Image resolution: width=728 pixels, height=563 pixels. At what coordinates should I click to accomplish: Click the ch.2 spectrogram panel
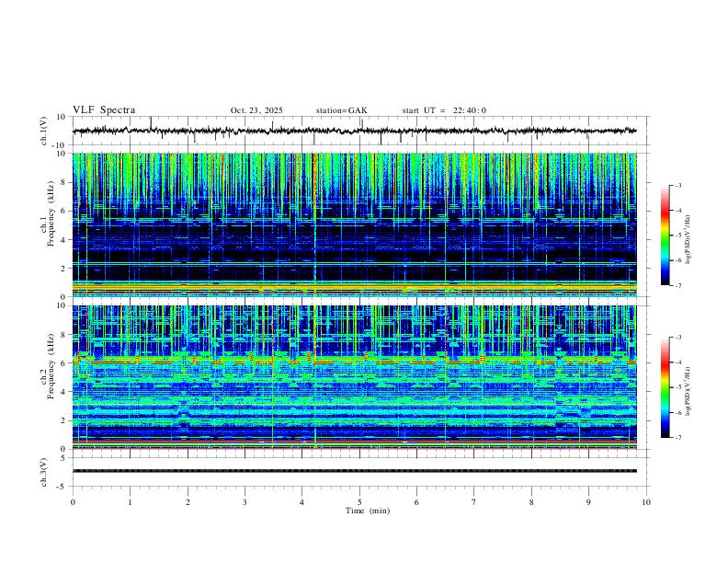[x=355, y=377]
